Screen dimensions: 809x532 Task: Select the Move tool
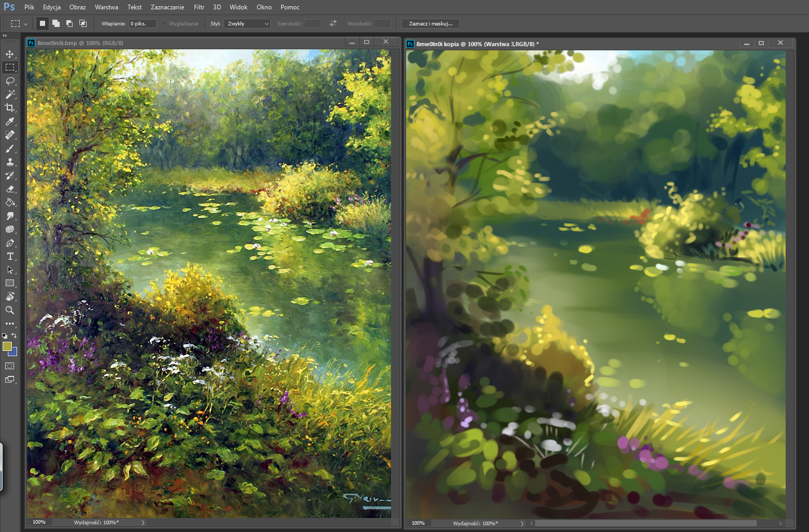10,54
